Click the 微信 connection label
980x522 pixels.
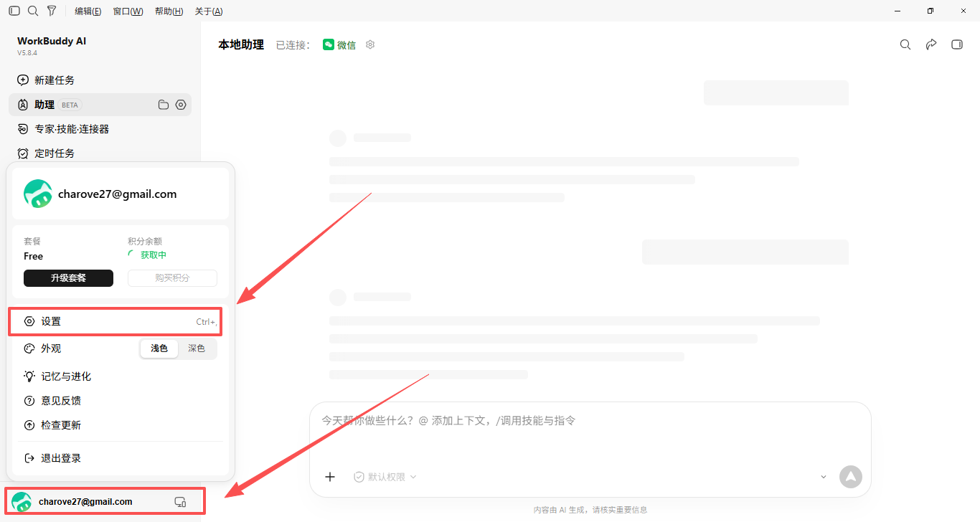(x=339, y=44)
